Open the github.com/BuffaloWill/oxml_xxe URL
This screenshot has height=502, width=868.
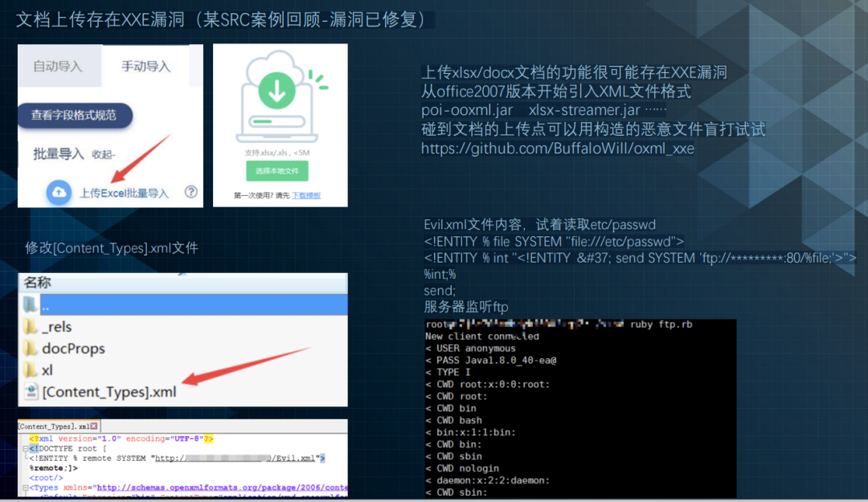click(558, 149)
